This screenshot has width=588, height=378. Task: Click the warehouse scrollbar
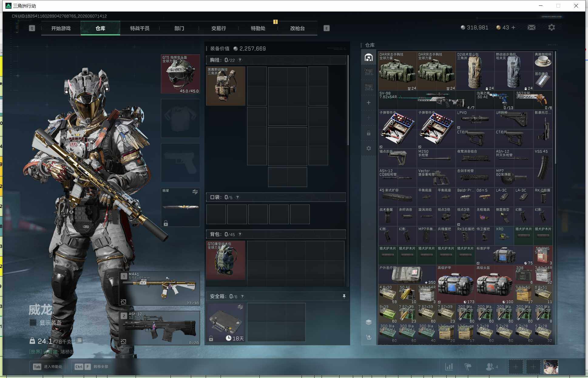556,108
